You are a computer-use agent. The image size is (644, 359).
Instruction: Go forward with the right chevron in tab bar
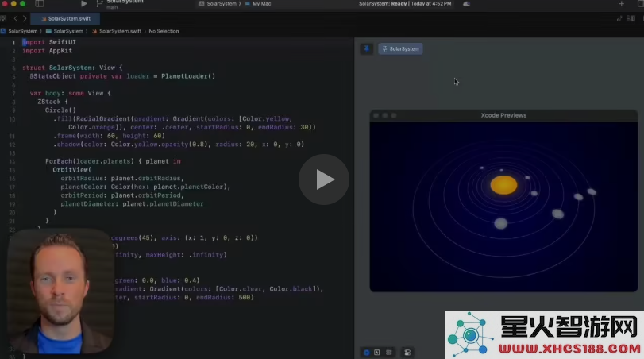(x=25, y=18)
